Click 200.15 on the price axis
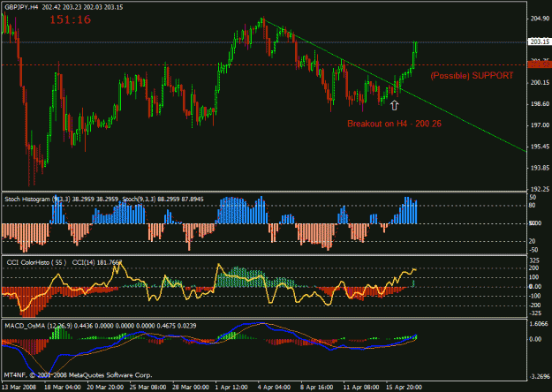The image size is (552, 392). click(540, 83)
